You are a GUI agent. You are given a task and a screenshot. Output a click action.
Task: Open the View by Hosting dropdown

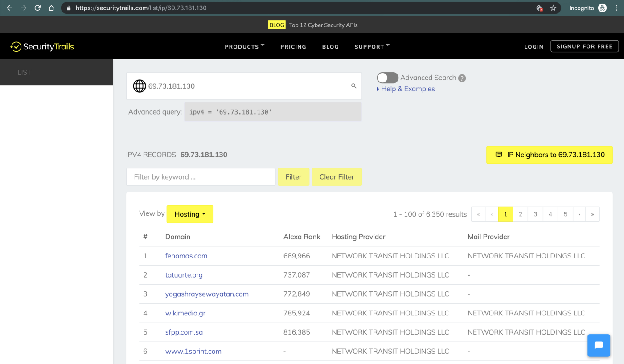click(190, 214)
